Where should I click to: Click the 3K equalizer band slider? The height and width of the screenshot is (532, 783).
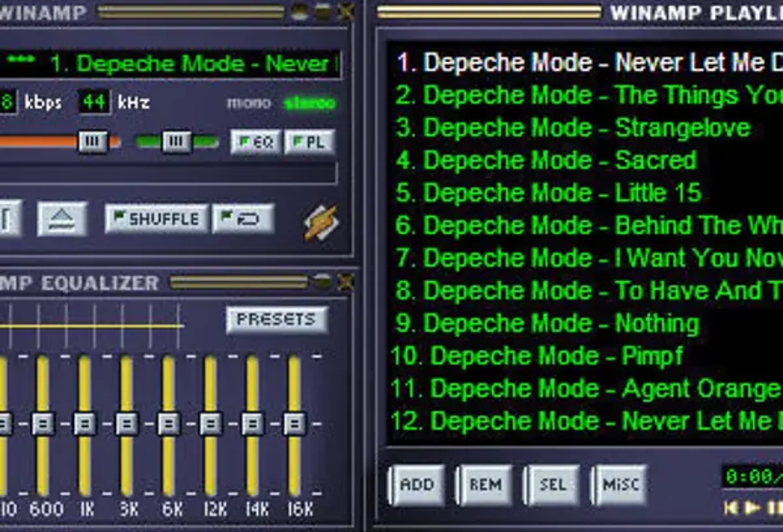(x=127, y=424)
